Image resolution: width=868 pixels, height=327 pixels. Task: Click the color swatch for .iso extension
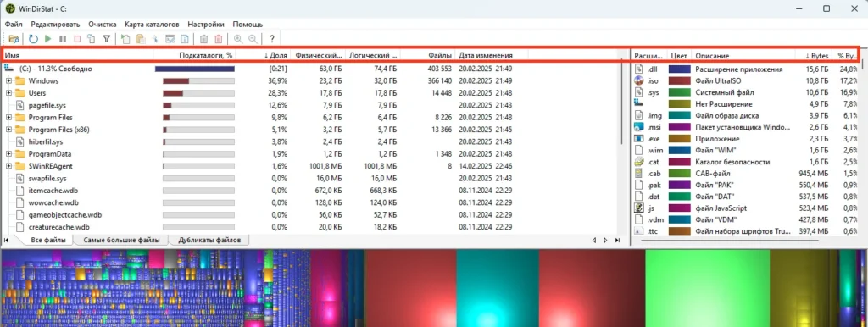coord(679,80)
